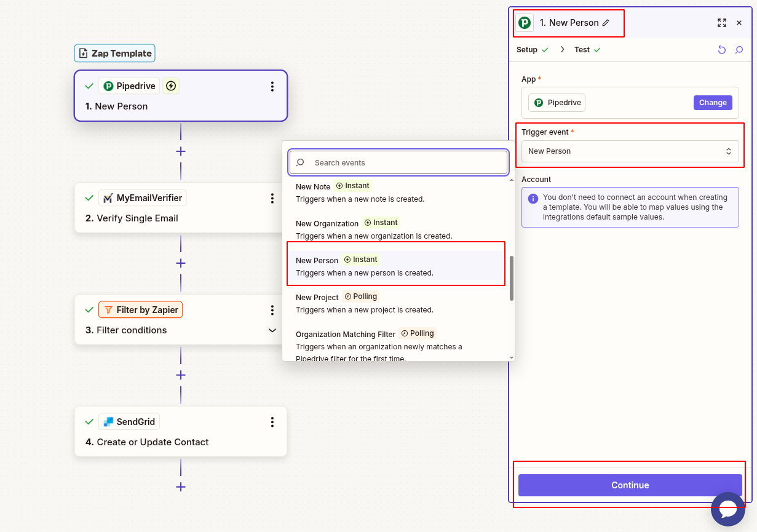Open the three-dot menu on the SendGrid step
Viewport: 757px width, 532px height.
tap(272, 422)
